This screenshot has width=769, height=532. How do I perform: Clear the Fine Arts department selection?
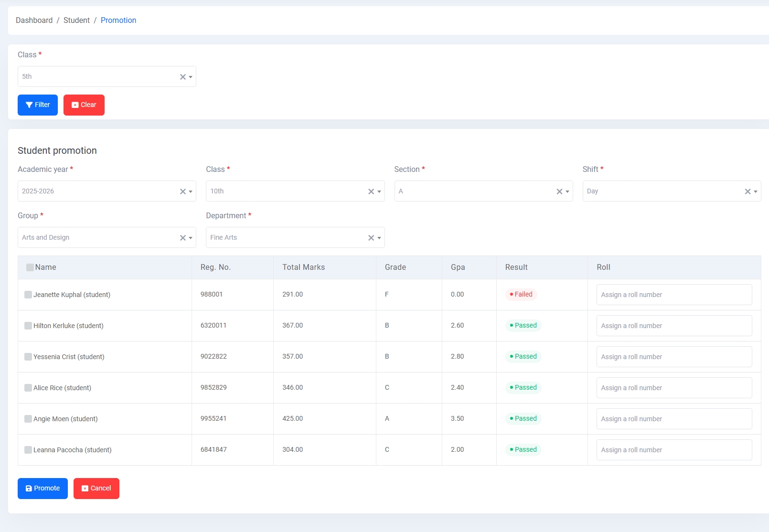[x=371, y=238]
